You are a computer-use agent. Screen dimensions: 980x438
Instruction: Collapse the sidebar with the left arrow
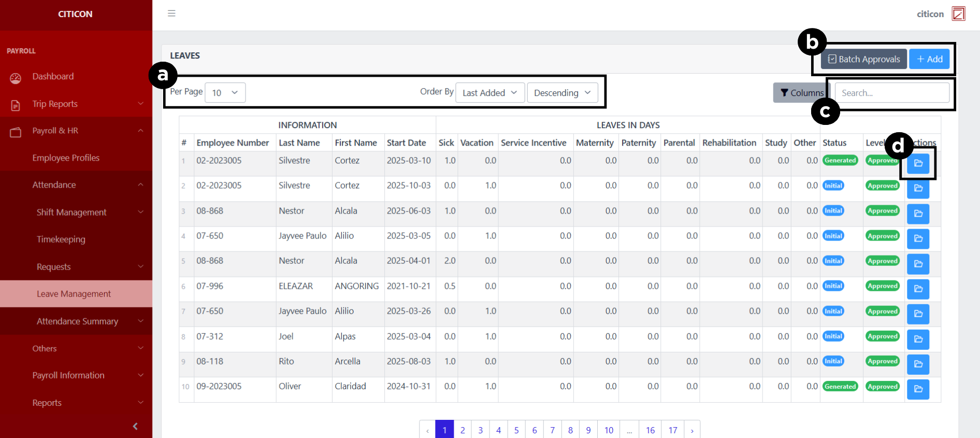(135, 426)
